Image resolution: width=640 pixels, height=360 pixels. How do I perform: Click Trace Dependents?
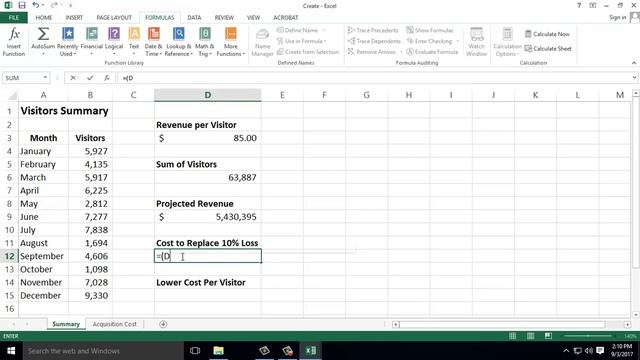coord(374,41)
